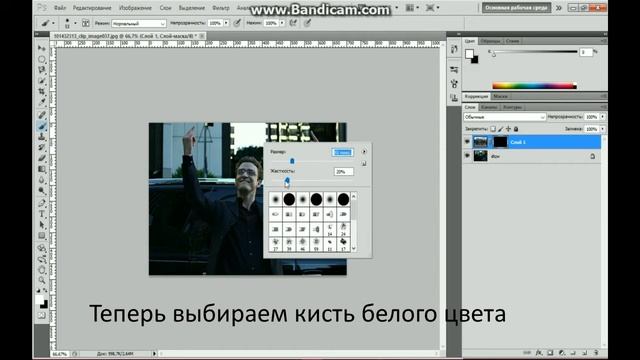Toggle the Brush panel button

(86, 23)
